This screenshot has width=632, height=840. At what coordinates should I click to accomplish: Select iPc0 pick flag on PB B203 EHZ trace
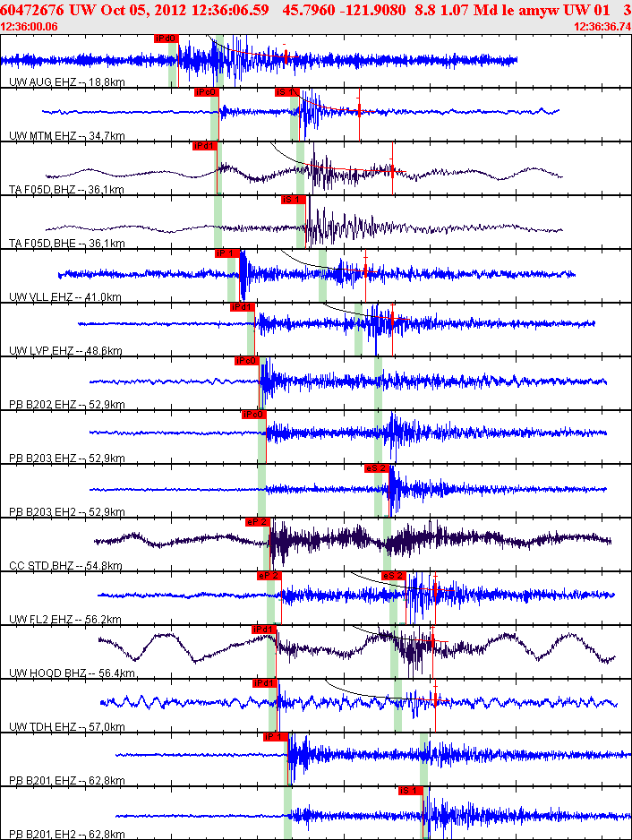click(x=253, y=415)
